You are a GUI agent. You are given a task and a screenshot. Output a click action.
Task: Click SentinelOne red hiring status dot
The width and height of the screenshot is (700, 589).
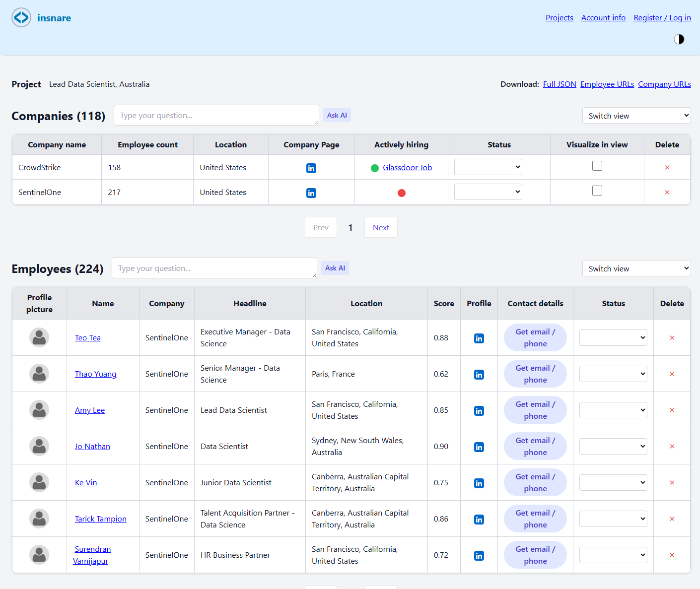click(x=402, y=193)
